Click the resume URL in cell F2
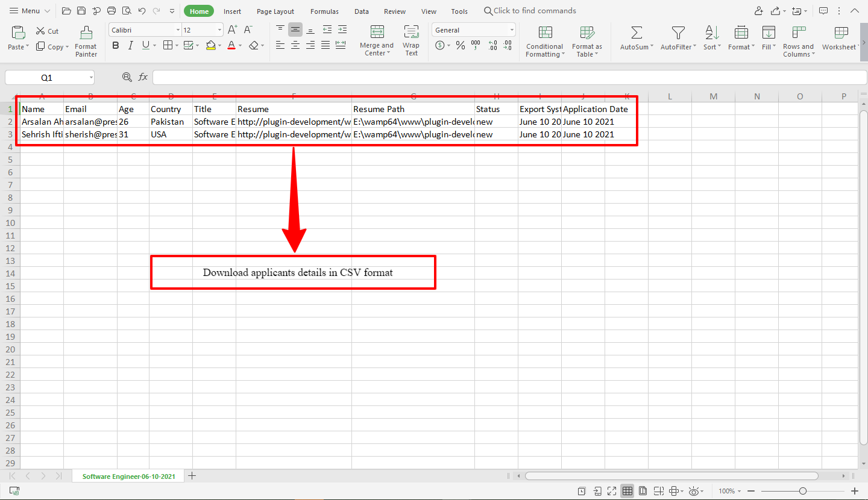Screen dimensions: 868x500 pos(294,121)
